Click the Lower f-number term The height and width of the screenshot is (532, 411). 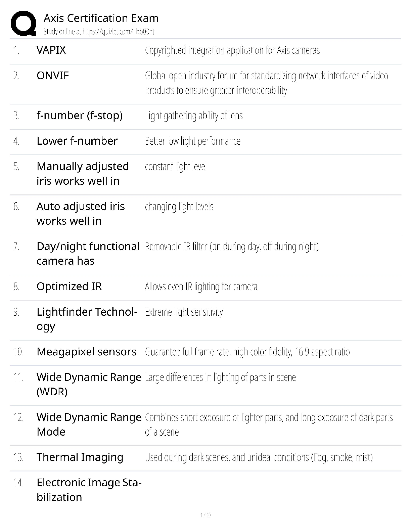77,141
